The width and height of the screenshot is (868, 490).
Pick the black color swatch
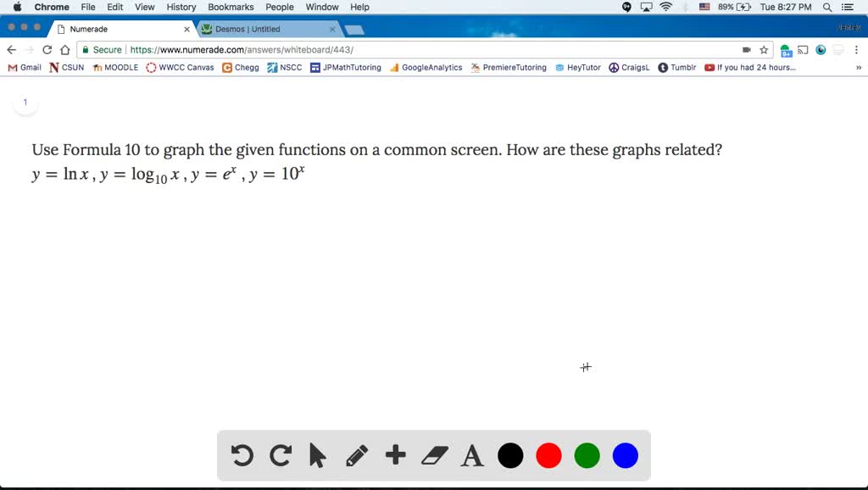click(x=510, y=456)
